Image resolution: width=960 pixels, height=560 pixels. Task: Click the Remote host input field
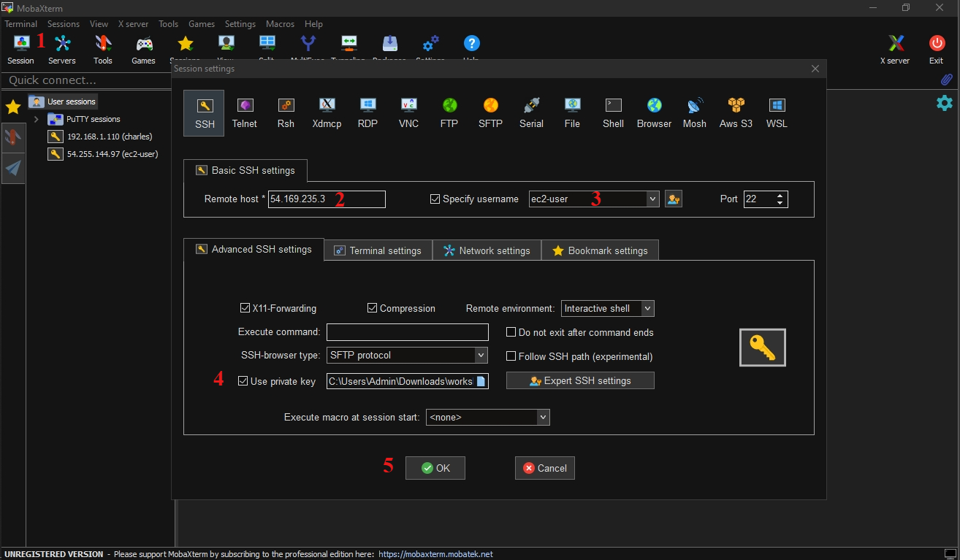coord(327,199)
